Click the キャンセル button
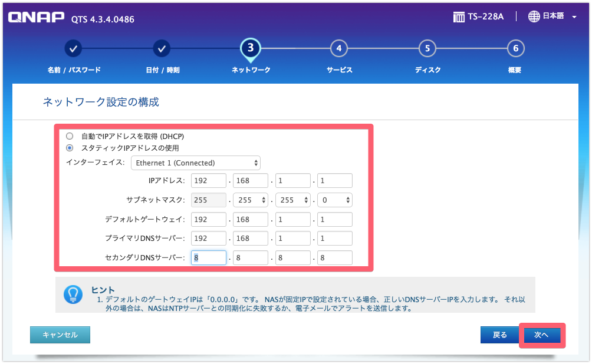 (60, 335)
